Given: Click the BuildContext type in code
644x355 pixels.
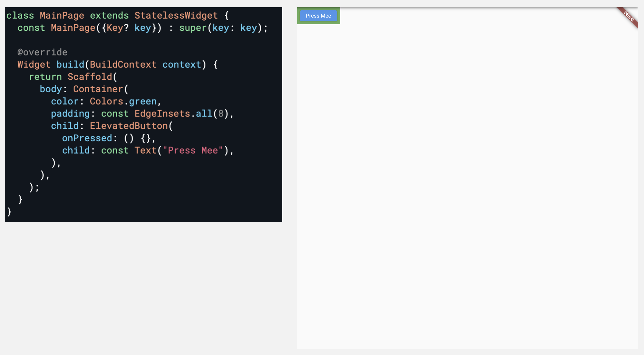Looking at the screenshot, I should point(123,65).
